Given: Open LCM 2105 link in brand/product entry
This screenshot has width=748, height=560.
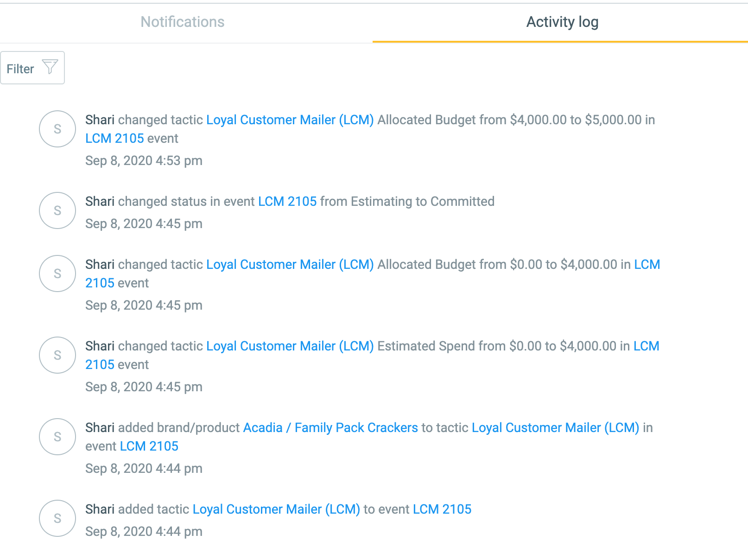Looking at the screenshot, I should [149, 446].
